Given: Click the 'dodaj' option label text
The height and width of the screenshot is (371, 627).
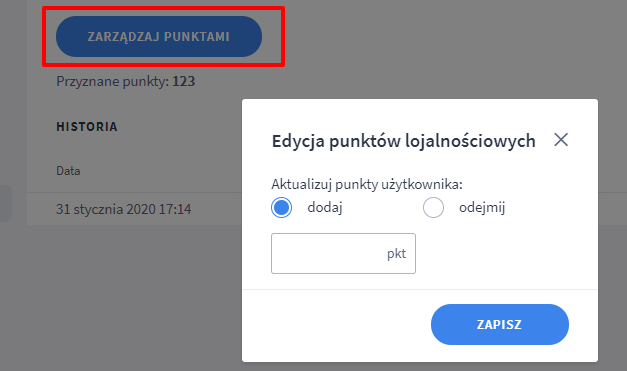Looking at the screenshot, I should [325, 207].
